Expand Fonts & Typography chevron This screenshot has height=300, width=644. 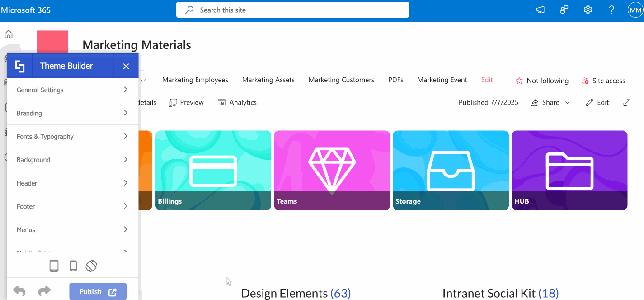(x=126, y=136)
